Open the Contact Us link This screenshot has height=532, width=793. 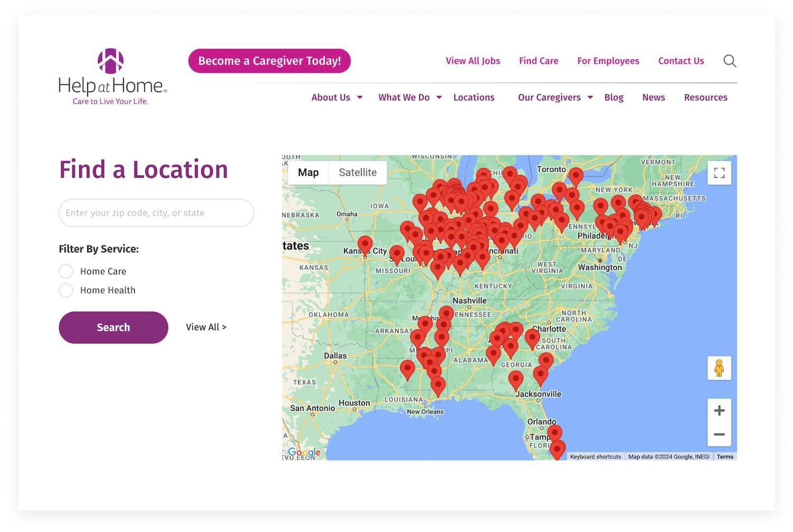click(x=681, y=61)
